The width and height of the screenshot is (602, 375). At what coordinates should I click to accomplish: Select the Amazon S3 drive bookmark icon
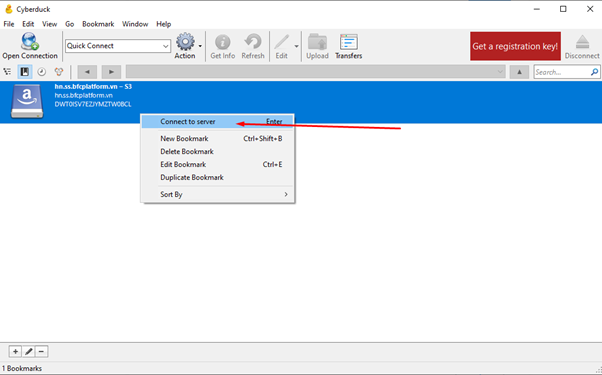click(27, 101)
